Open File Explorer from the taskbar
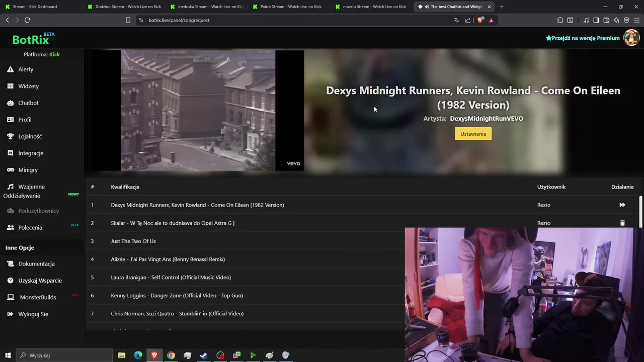Screen dimensions: 644x362 tap(122, 355)
